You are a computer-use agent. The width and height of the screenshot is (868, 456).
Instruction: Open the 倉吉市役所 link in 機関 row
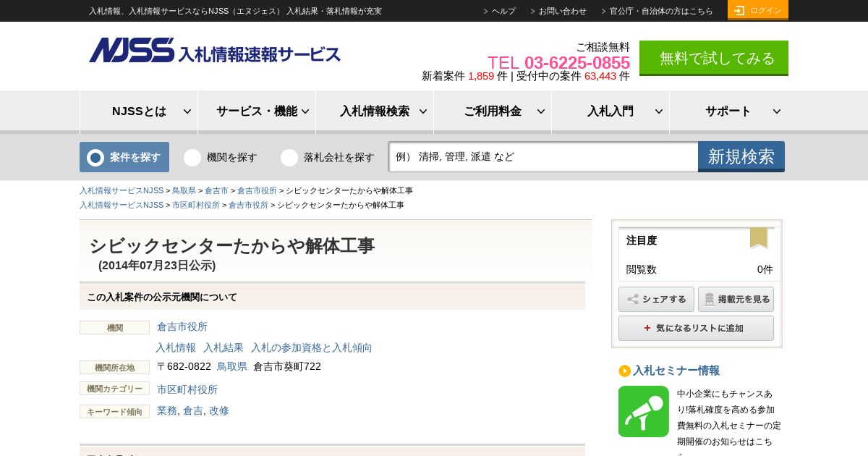pyautogui.click(x=182, y=326)
